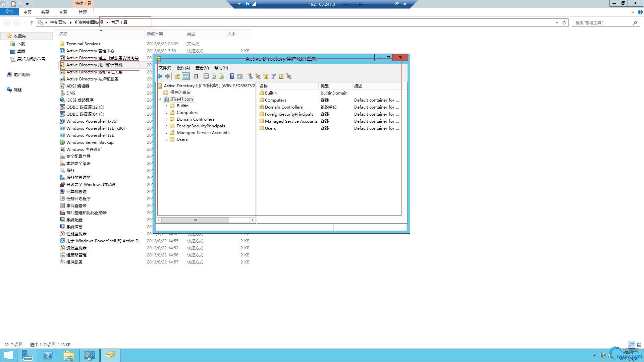Click the Create new user icon
The width and height of the screenshot is (644, 362).
tap(250, 76)
